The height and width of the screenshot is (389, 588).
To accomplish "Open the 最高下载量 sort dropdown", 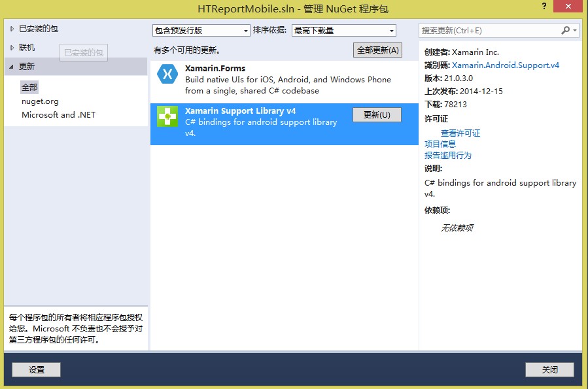I will click(x=344, y=31).
